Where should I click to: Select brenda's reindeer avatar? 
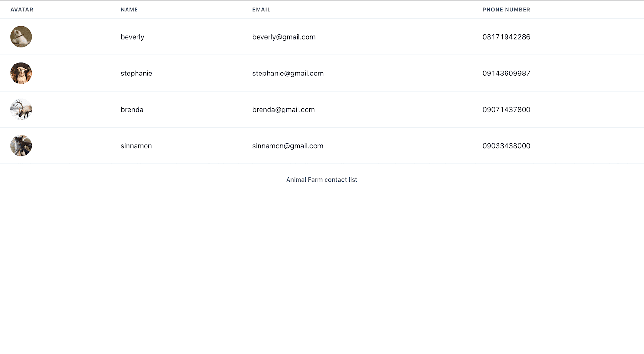pyautogui.click(x=21, y=109)
